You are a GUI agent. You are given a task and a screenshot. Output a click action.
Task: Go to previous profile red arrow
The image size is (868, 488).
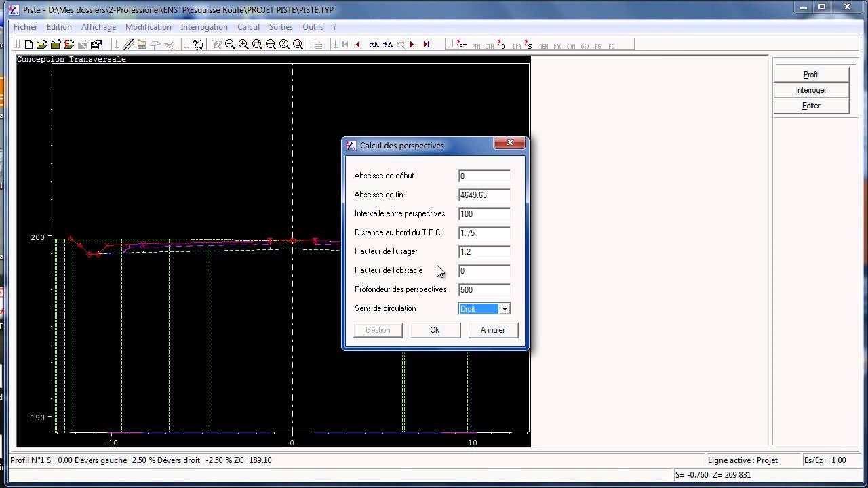(357, 45)
